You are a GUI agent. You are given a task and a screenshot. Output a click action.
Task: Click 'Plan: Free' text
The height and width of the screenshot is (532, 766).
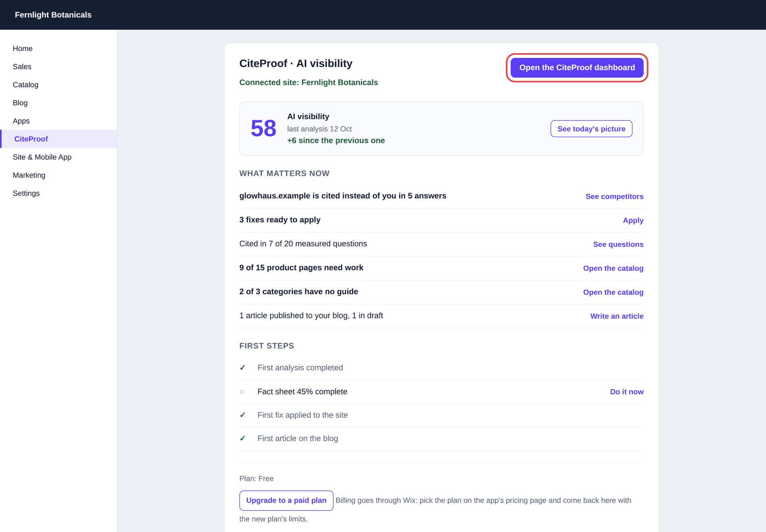click(257, 479)
